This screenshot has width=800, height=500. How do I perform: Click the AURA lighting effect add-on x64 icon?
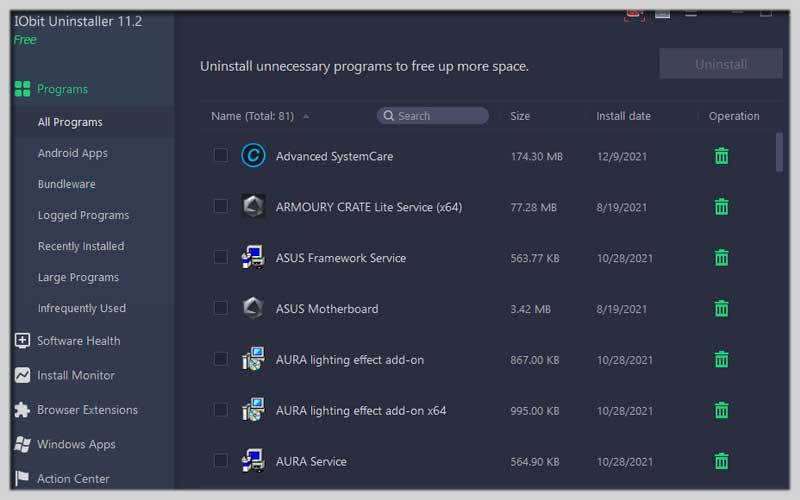[253, 410]
